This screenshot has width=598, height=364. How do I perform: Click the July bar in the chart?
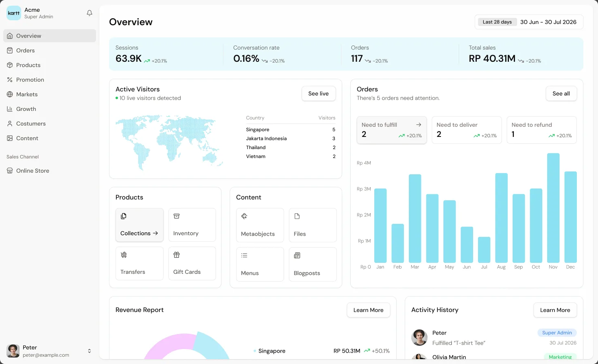coord(484,250)
